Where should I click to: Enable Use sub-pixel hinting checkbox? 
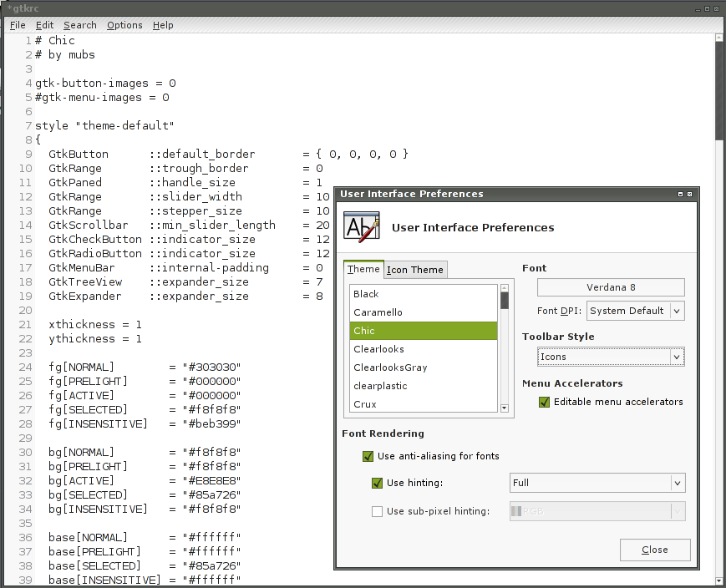377,511
